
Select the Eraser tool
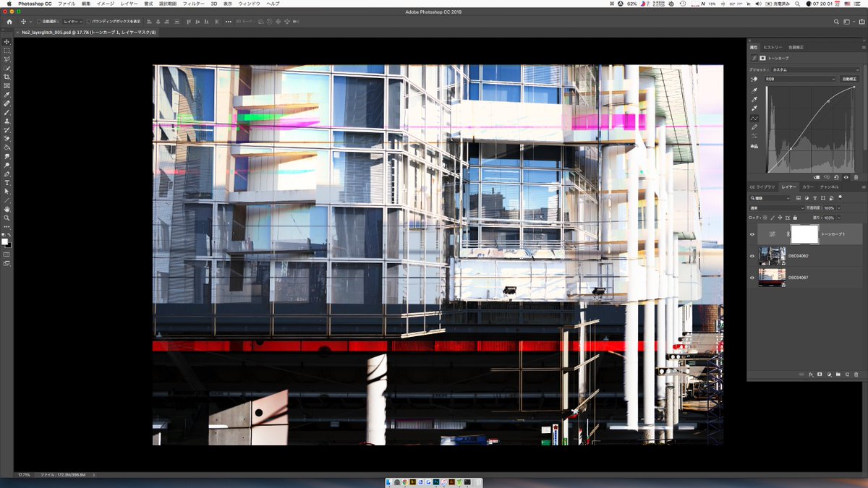(x=7, y=138)
